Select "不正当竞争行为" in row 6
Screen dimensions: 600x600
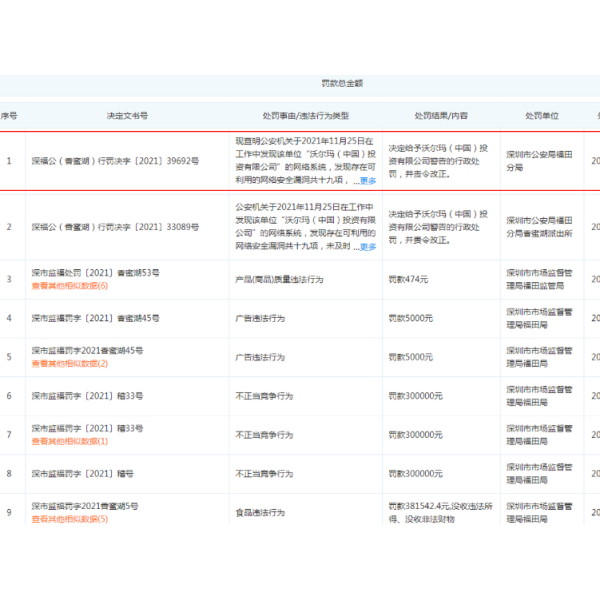click(264, 396)
